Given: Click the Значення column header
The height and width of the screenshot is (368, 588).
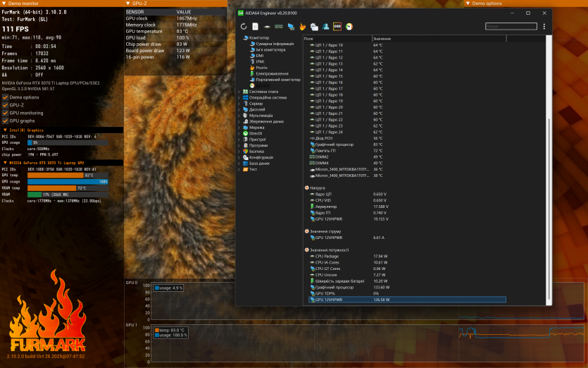Looking at the screenshot, I should click(x=382, y=38).
